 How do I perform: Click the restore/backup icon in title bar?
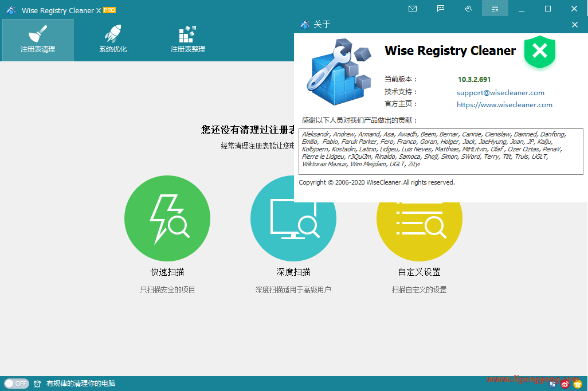468,9
